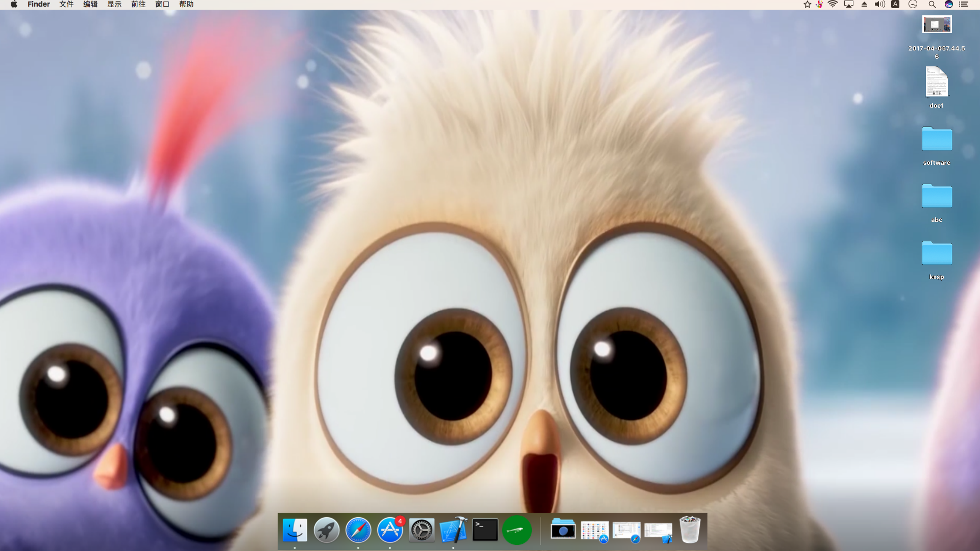Viewport: 980px width, 551px height.
Task: Click the Finder icon in Dock
Action: (295, 530)
